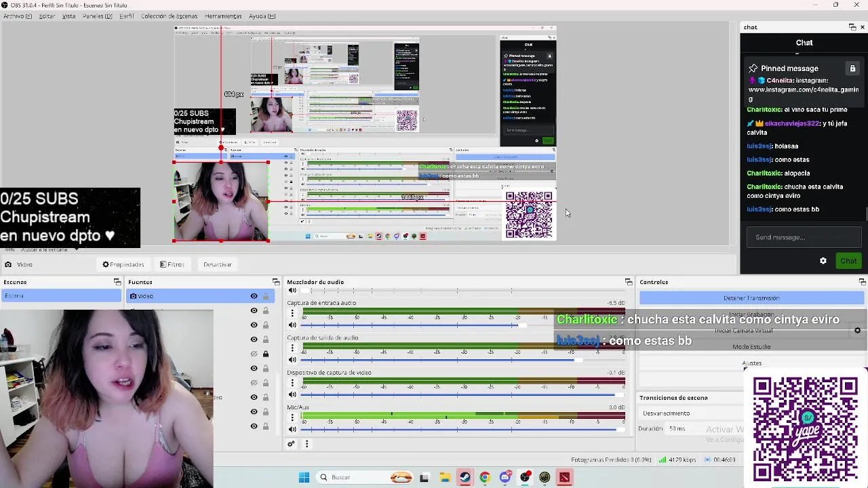
Task: Open options menu for Captura de salida de audio
Action: coord(292,348)
